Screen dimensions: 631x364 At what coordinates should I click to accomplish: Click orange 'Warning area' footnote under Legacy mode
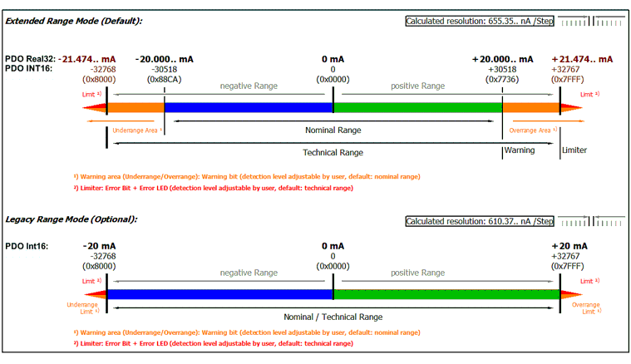247,332
